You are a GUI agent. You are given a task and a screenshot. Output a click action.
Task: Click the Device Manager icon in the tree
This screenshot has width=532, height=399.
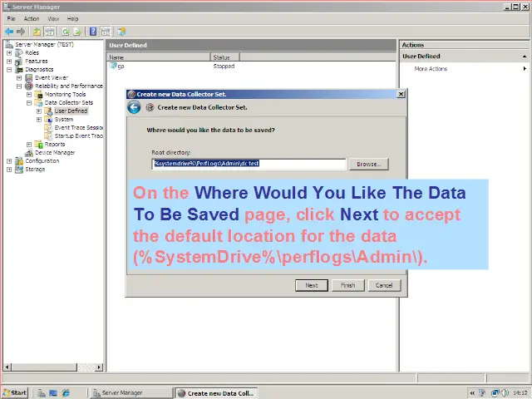(29, 153)
